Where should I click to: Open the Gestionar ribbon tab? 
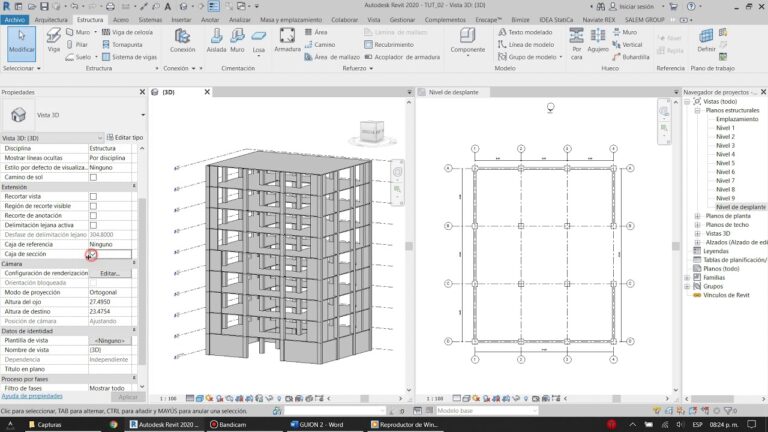[402, 20]
